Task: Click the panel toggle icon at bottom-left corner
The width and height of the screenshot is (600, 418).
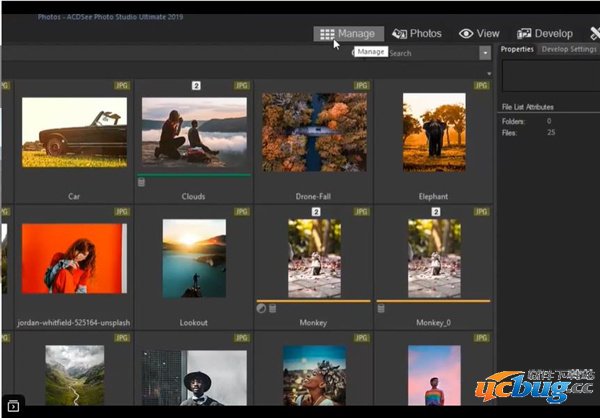Action: tap(13, 405)
